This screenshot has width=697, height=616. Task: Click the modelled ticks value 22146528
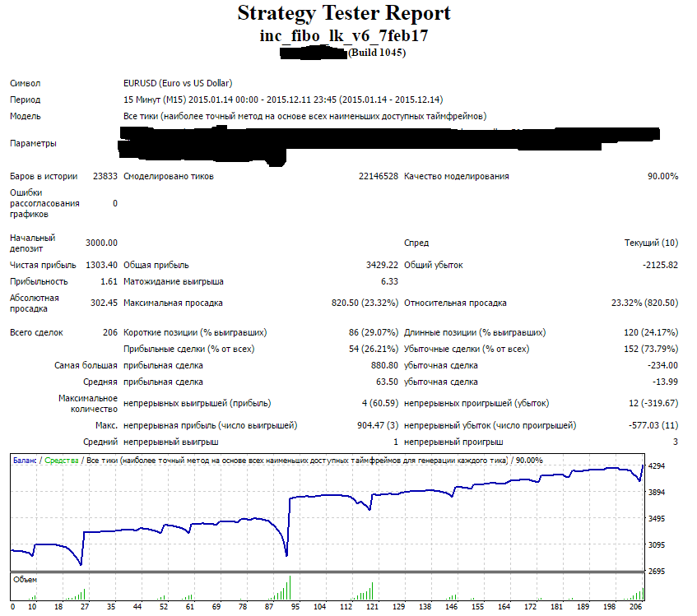(379, 176)
